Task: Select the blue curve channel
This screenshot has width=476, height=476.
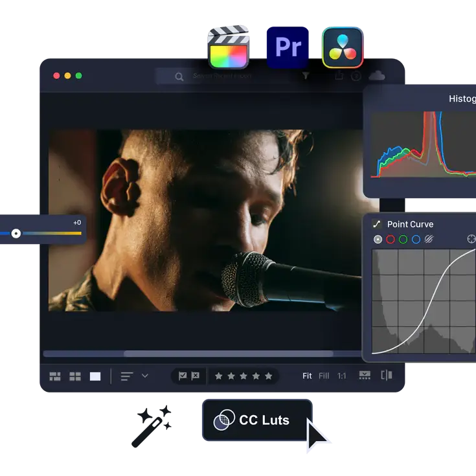Action: [x=416, y=240]
